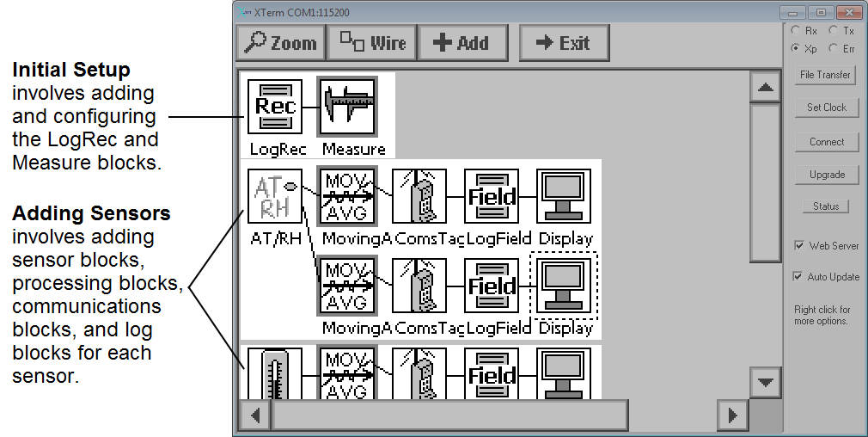This screenshot has width=868, height=437.
Task: Select the Rx radio button
Action: [x=796, y=30]
